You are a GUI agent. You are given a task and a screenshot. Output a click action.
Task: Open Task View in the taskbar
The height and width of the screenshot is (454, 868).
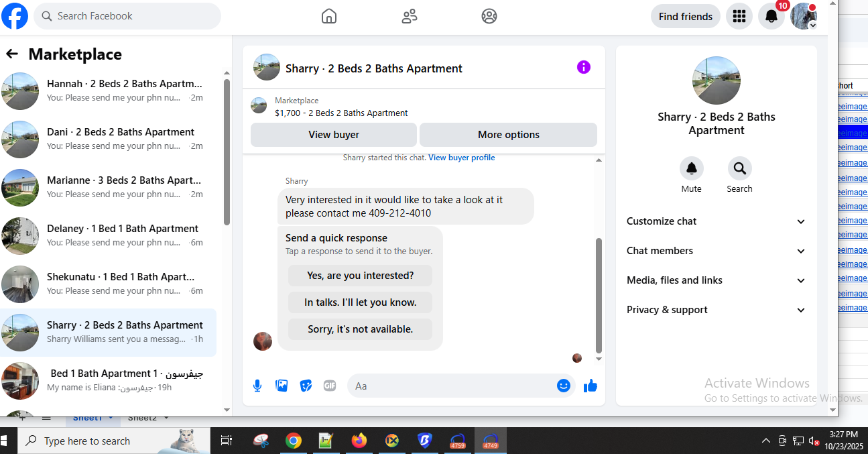(227, 441)
